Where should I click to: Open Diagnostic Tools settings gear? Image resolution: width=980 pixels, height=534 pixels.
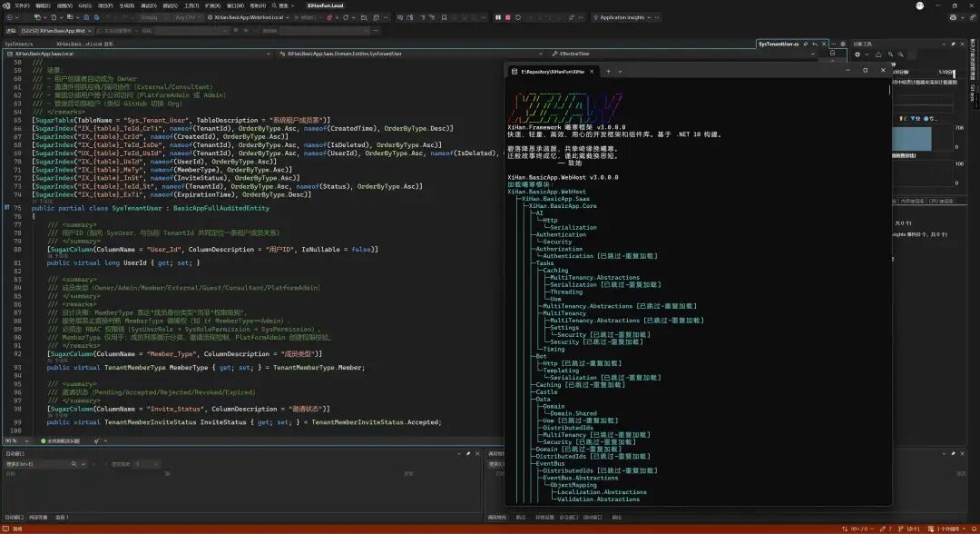click(857, 54)
